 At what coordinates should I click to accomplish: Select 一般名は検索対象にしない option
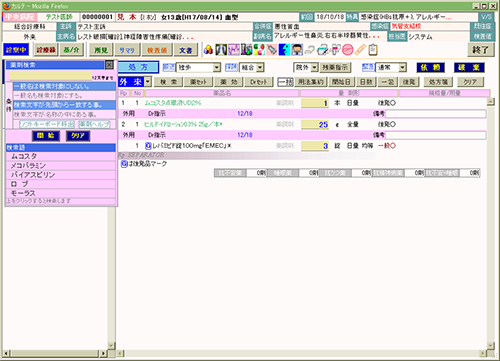tap(64, 86)
